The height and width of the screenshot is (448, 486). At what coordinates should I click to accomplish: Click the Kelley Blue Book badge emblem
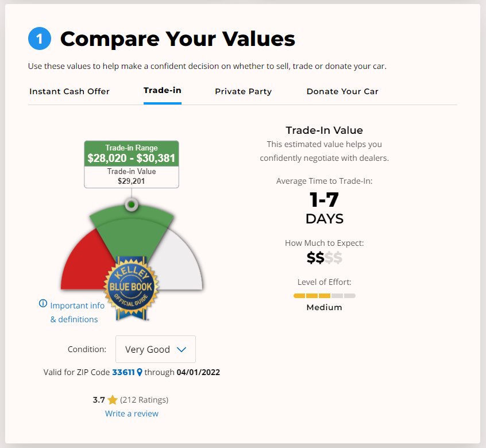coord(131,288)
